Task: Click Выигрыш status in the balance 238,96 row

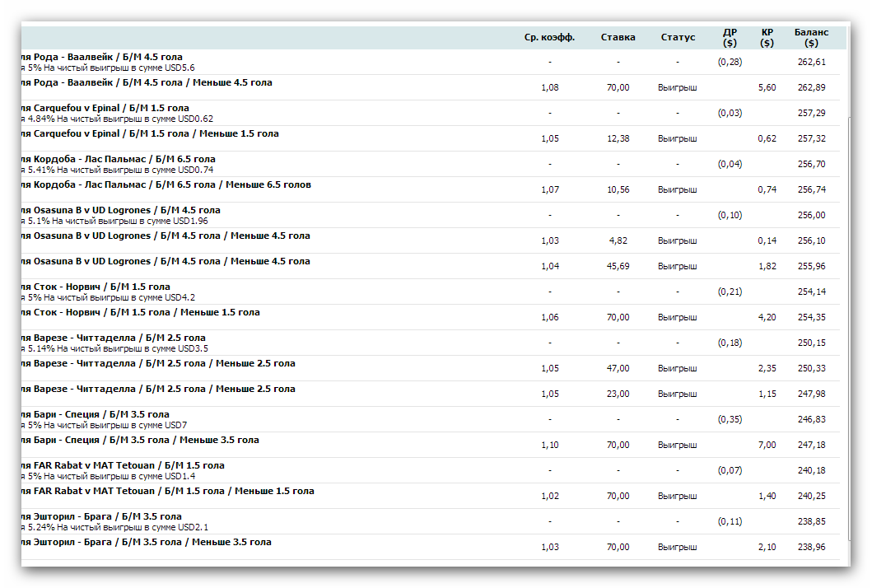Action: 677,548
